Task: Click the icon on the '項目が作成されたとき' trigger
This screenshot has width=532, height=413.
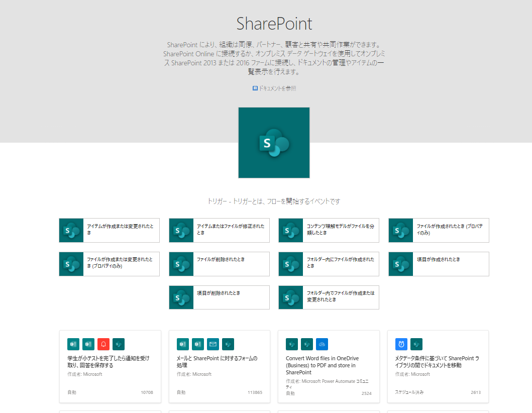Action: coord(401,264)
